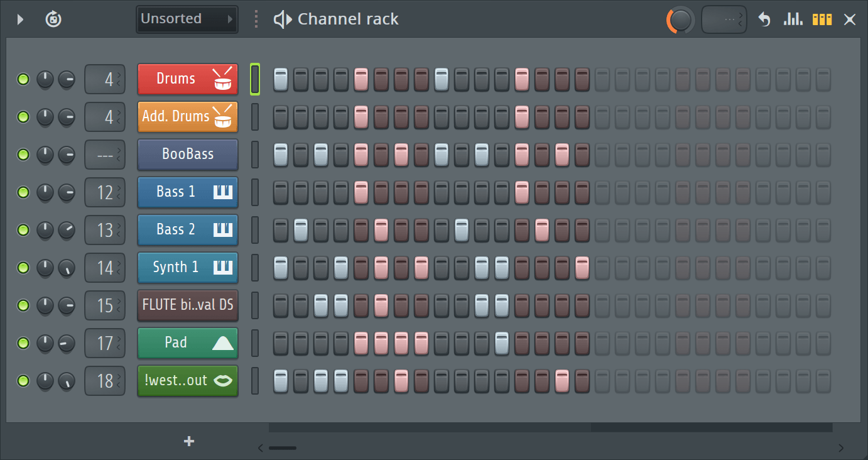Close the Channel rack window

coord(850,19)
